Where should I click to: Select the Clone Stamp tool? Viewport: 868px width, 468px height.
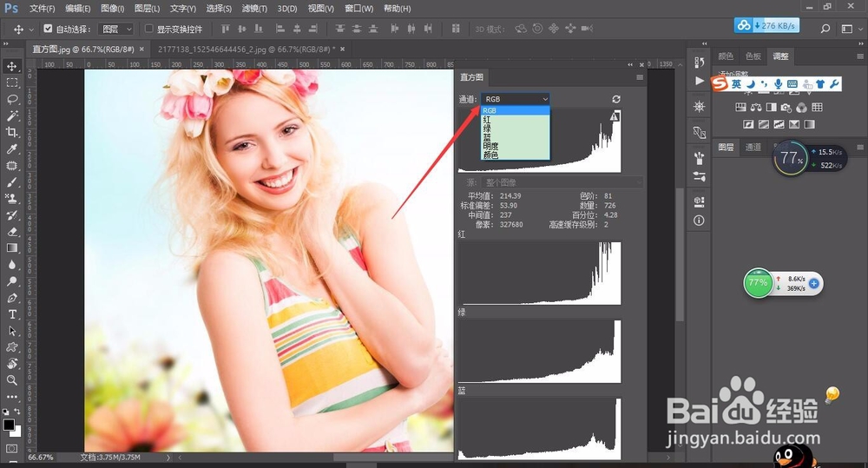(x=11, y=198)
